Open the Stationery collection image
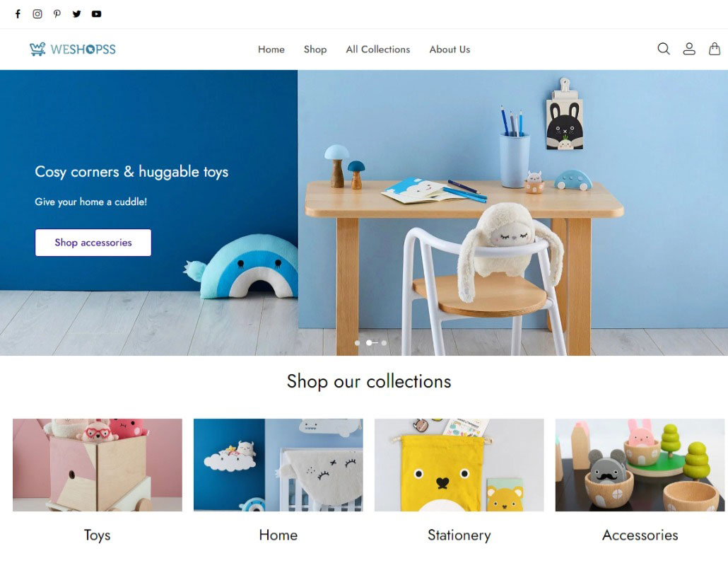This screenshot has height=580, width=728. point(459,465)
